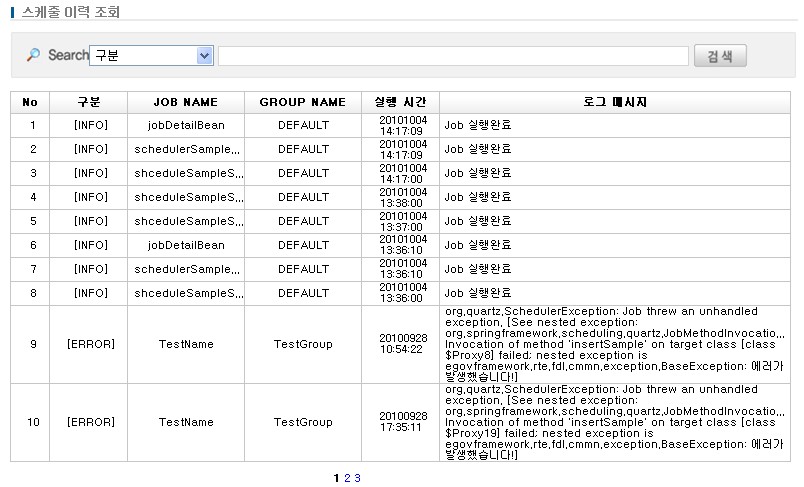This screenshot has width=804, height=487.
Task: Select the schedulerSample job in row 2
Action: (x=187, y=149)
